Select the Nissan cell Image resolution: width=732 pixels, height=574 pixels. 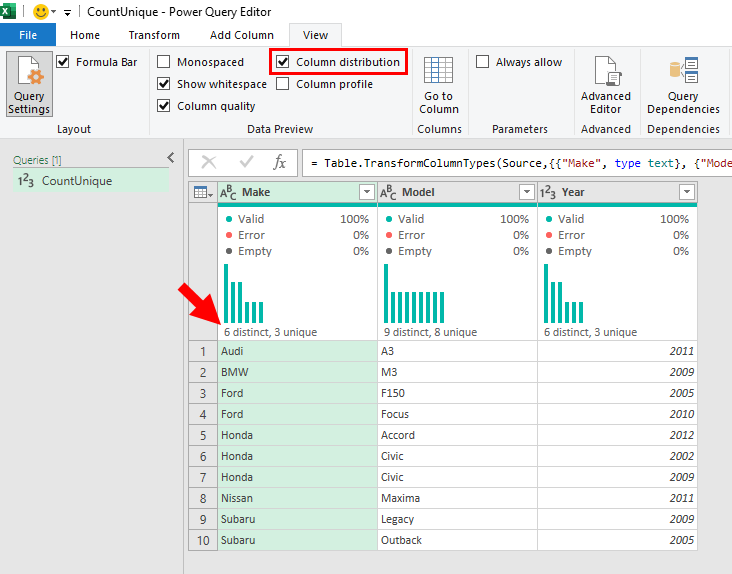pyautogui.click(x=297, y=498)
